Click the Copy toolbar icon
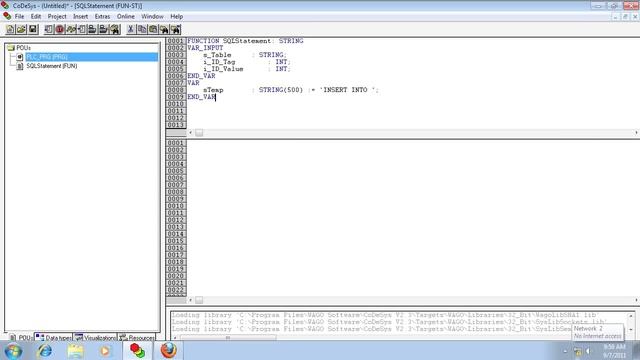 (142, 29)
